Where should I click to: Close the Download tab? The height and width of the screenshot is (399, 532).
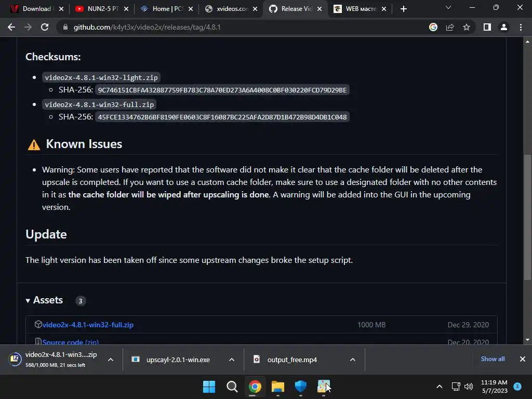click(61, 9)
